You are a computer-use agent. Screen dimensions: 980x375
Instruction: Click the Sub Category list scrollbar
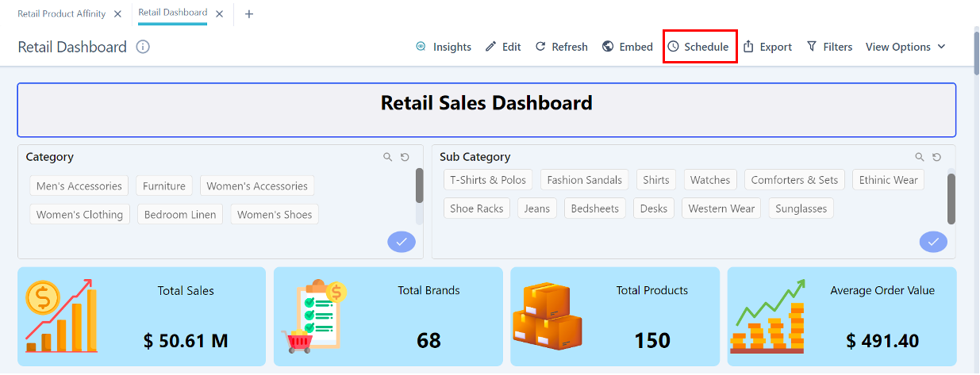coord(951,198)
